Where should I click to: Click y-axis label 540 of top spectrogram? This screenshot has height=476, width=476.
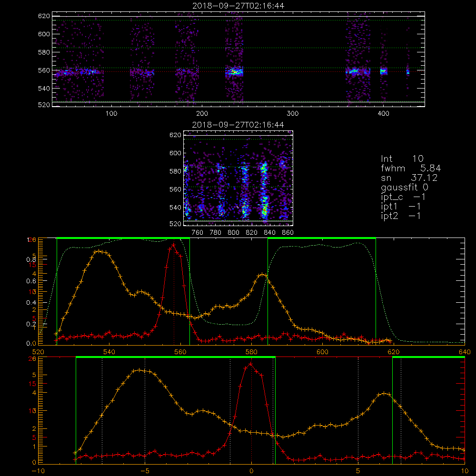pos(44,89)
